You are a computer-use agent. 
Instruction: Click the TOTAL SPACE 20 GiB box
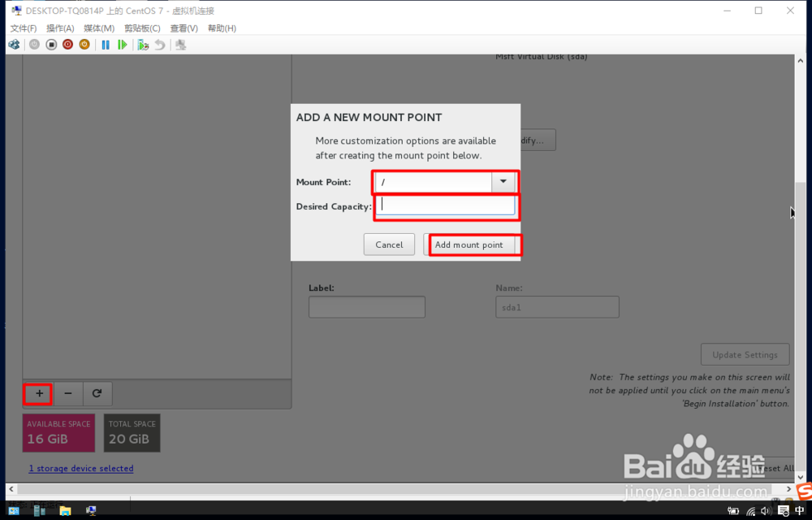pos(132,432)
